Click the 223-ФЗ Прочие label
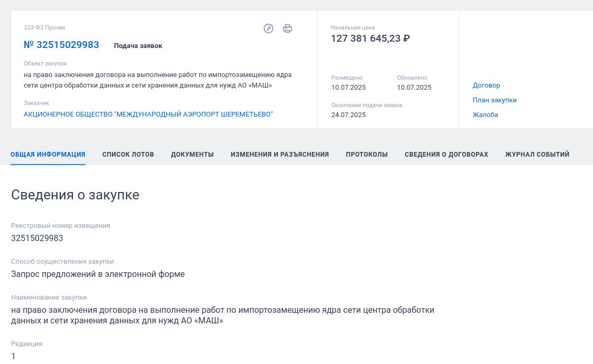 pyautogui.click(x=45, y=27)
